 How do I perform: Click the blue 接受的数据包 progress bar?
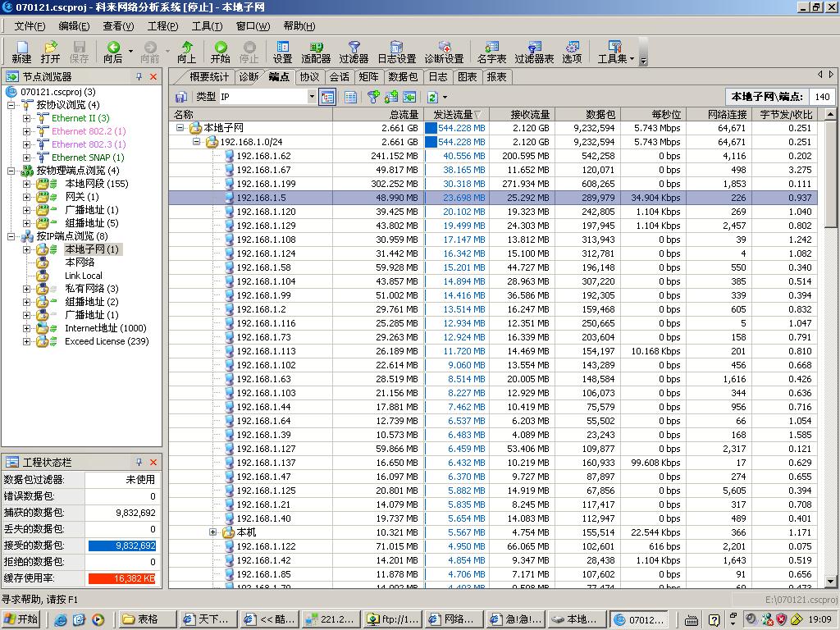(x=122, y=546)
